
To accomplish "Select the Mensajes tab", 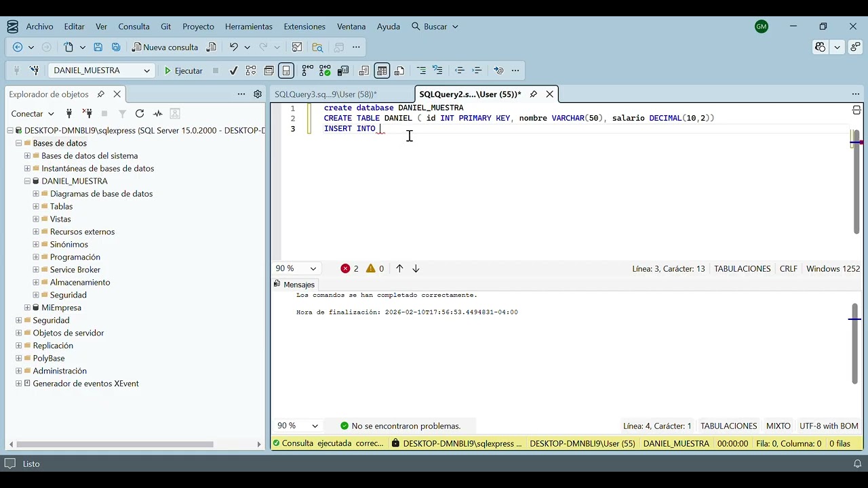I will coord(294,285).
